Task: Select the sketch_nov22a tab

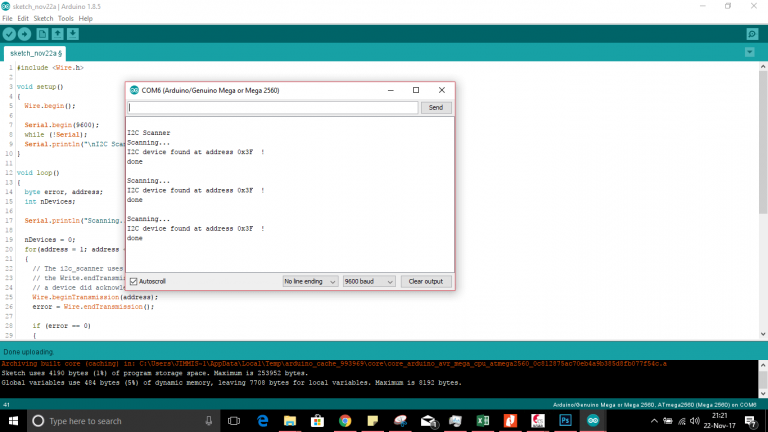Action: [x=35, y=53]
